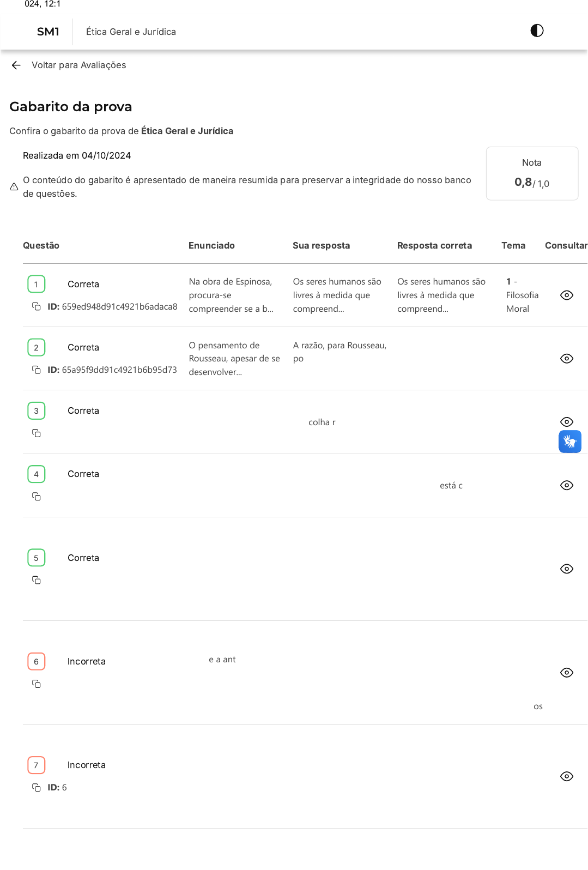Copy the ID of question 6
Screen dimensions: 588x870
tap(37, 684)
